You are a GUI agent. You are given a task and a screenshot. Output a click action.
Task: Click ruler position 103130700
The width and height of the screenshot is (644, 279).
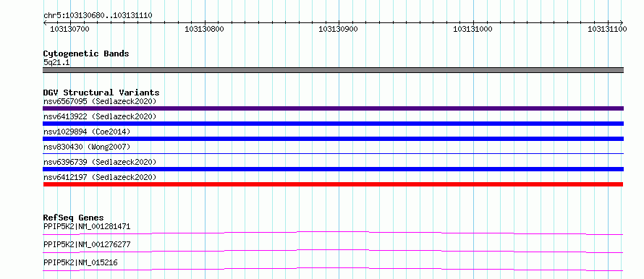[69, 29]
